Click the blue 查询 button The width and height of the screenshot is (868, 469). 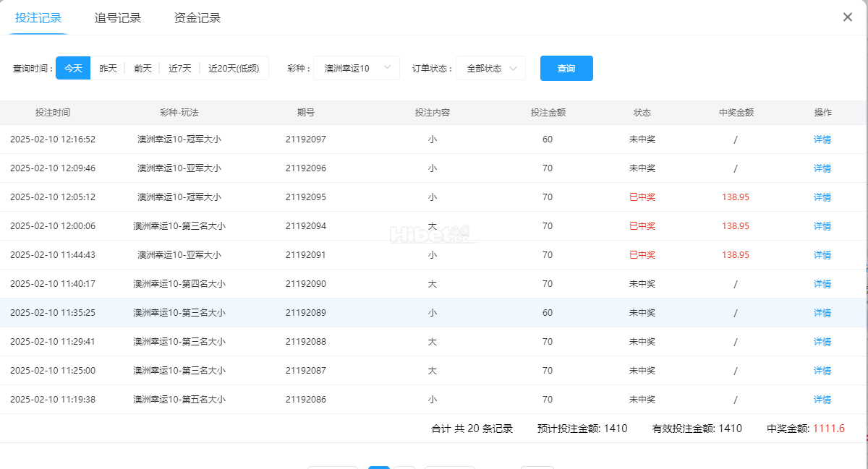coord(566,68)
